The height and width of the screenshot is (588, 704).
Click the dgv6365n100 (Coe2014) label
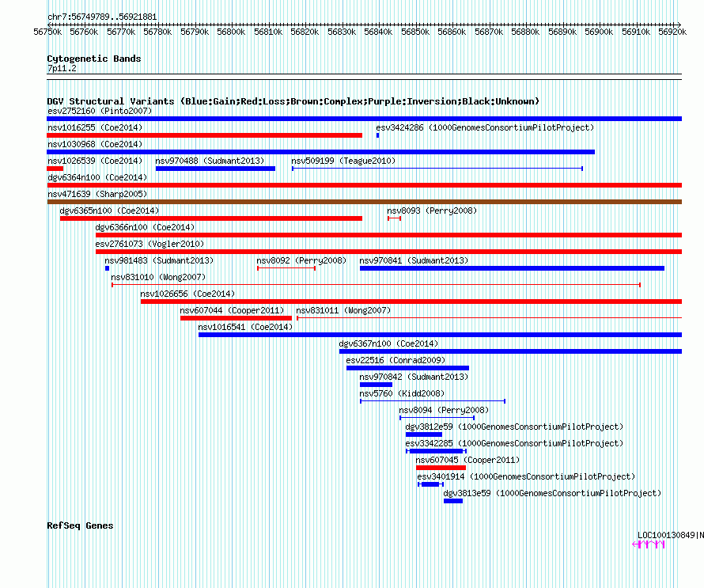point(109,211)
